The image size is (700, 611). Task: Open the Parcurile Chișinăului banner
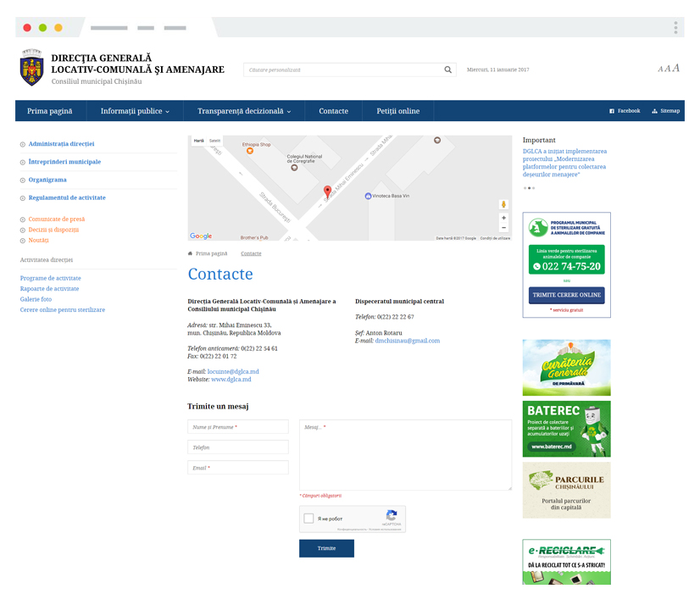(566, 490)
